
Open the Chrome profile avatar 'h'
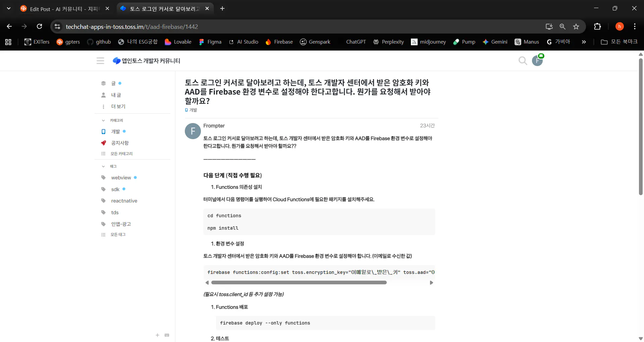coord(620,26)
